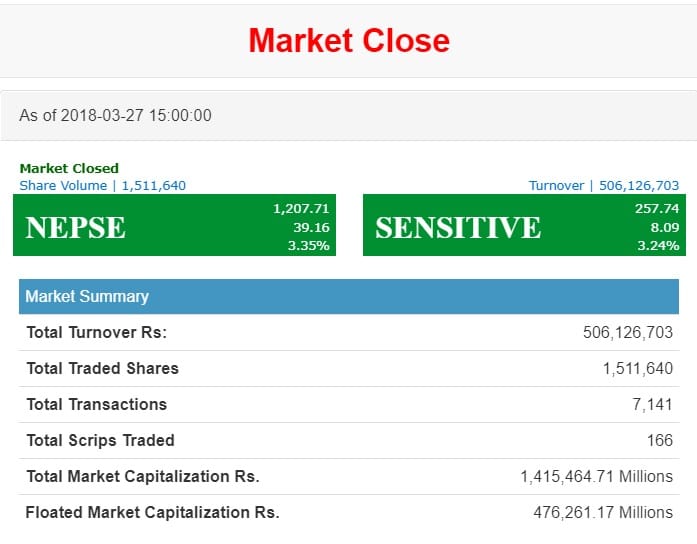
Task: Select the As of 2018-03-27 timestamp
Action: coord(115,116)
